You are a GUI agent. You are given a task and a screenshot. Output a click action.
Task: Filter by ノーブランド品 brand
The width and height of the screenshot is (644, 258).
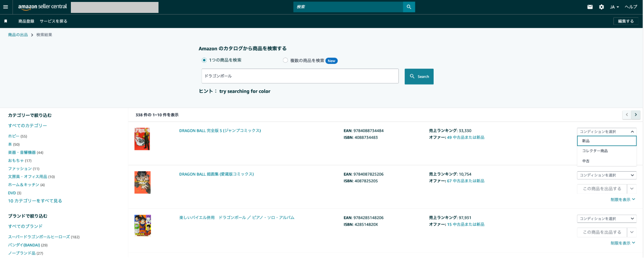(22, 253)
